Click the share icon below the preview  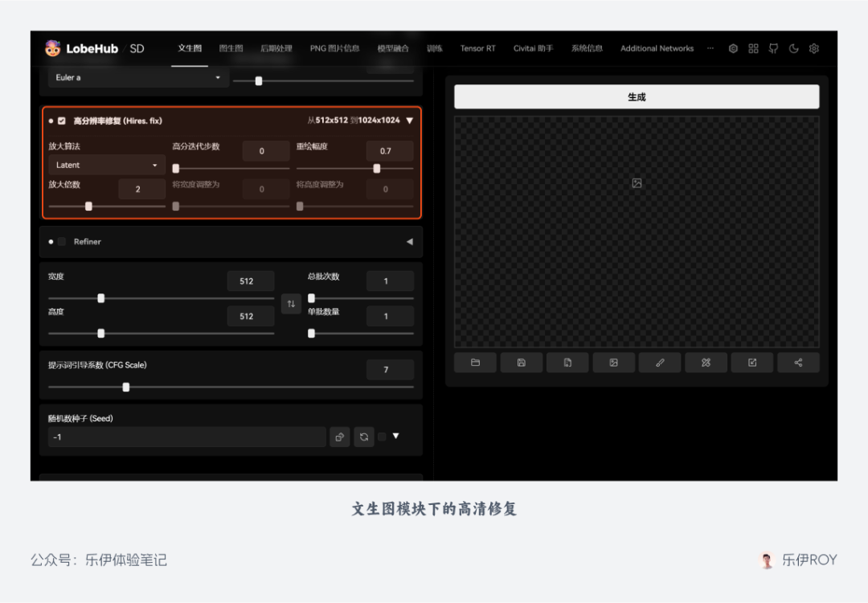(x=798, y=363)
